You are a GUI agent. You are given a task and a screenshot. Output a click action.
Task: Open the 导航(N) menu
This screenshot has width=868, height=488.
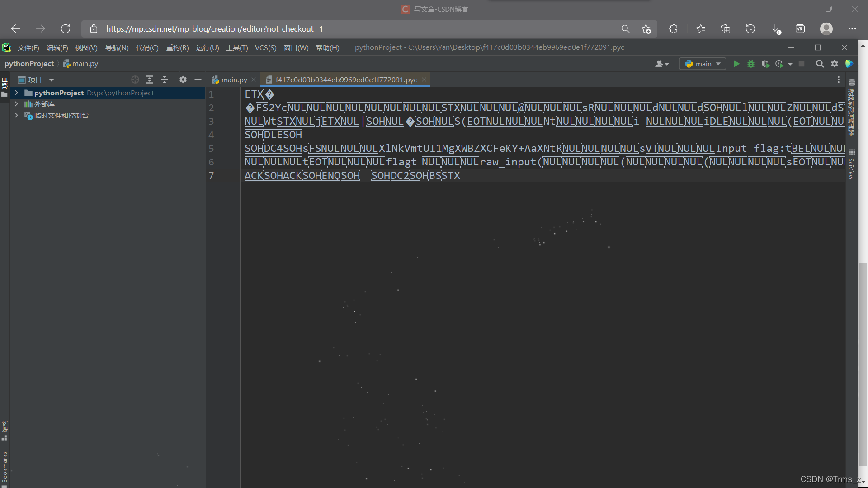(x=117, y=47)
